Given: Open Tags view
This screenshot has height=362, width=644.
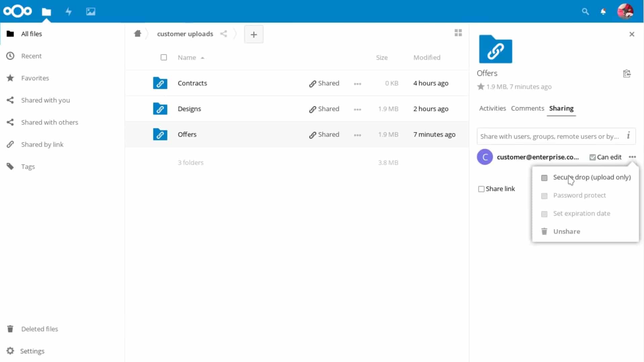Looking at the screenshot, I should point(62,166).
